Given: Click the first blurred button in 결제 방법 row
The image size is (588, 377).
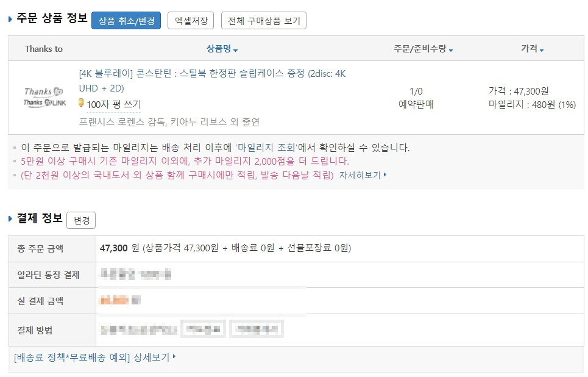Looking at the screenshot, I should tap(203, 329).
